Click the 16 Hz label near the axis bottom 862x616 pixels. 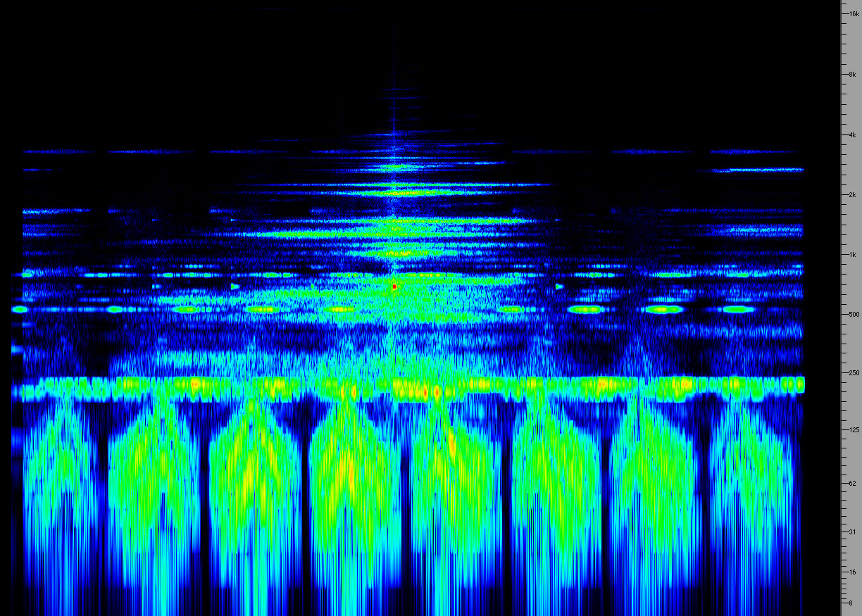click(853, 572)
